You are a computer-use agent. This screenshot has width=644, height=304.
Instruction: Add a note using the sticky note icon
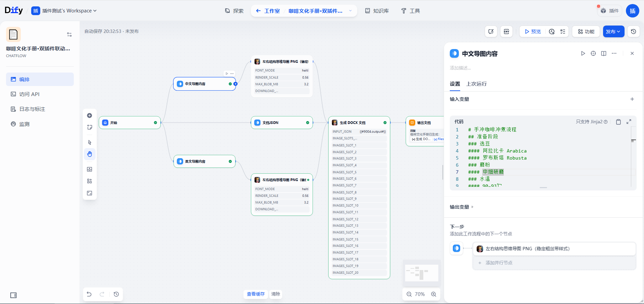(90, 127)
